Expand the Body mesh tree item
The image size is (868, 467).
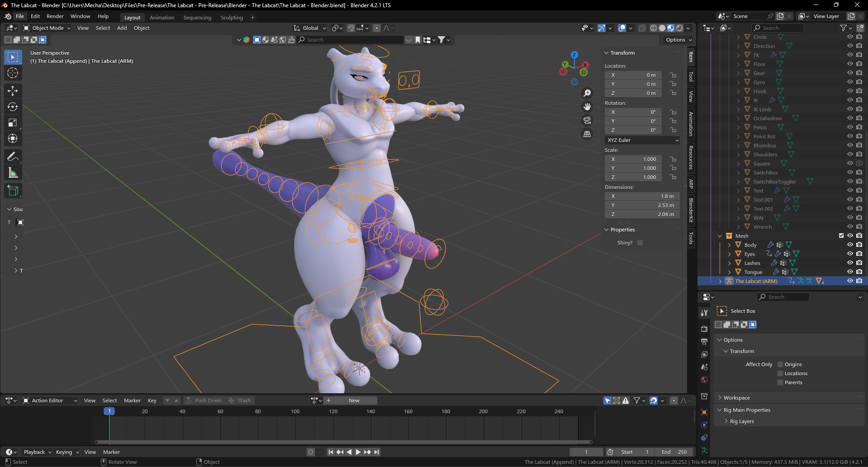729,245
